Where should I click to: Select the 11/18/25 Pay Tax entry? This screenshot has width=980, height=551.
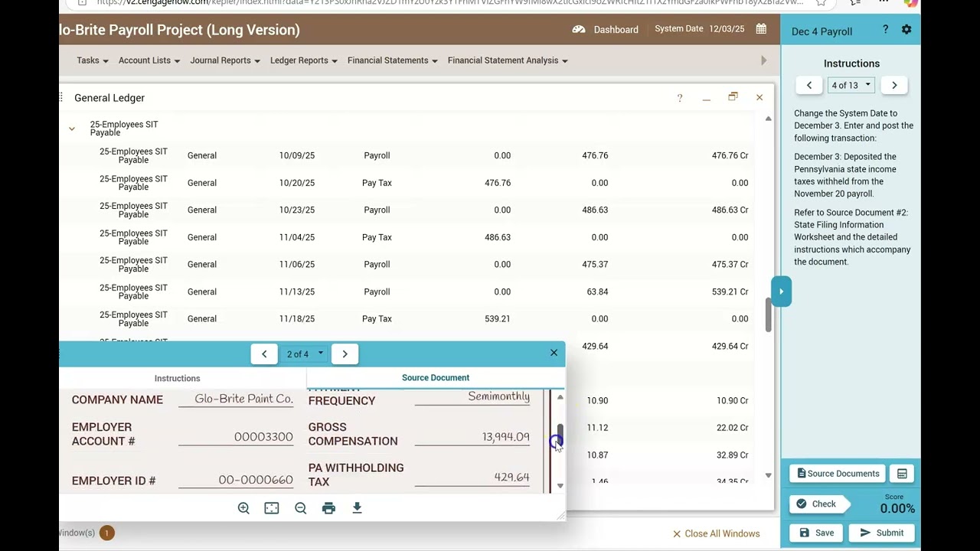pyautogui.click(x=407, y=318)
